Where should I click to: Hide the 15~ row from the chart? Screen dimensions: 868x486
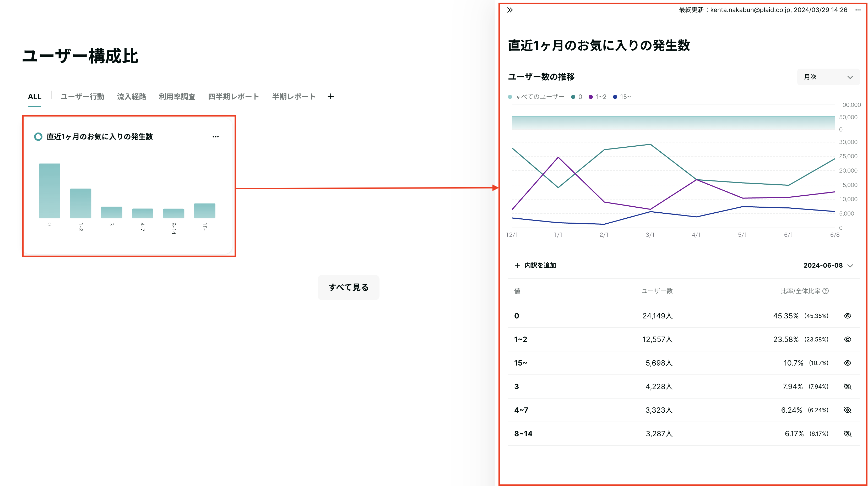(x=848, y=363)
